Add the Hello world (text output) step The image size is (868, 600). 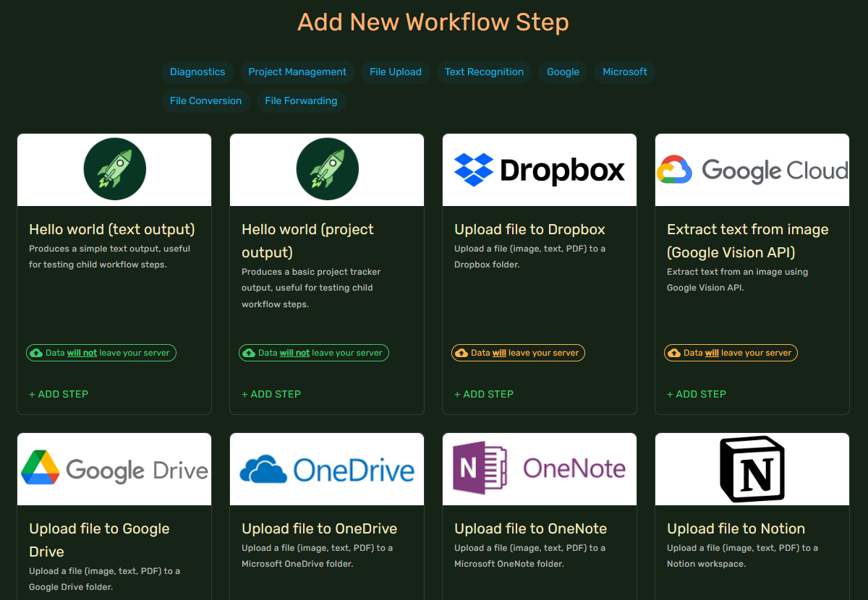(59, 394)
